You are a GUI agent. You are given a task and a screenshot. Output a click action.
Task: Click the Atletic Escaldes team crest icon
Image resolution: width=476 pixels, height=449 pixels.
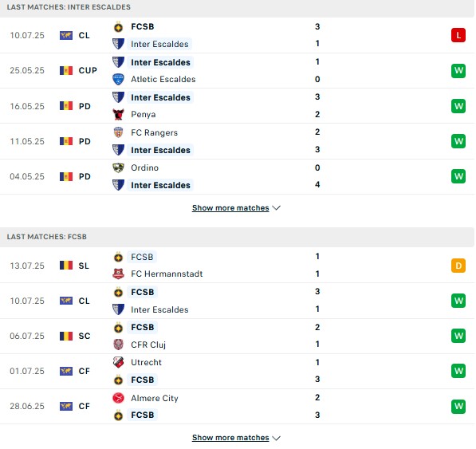click(118, 79)
